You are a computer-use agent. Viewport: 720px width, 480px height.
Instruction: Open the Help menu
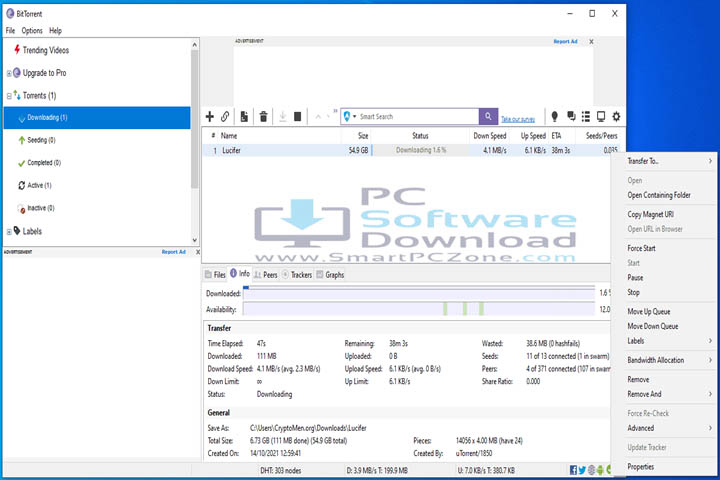click(56, 31)
